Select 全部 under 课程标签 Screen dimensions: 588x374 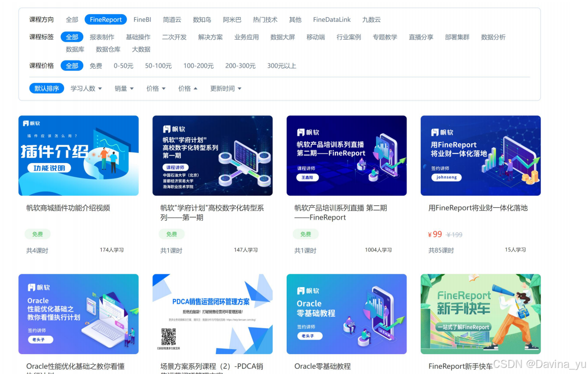[72, 37]
